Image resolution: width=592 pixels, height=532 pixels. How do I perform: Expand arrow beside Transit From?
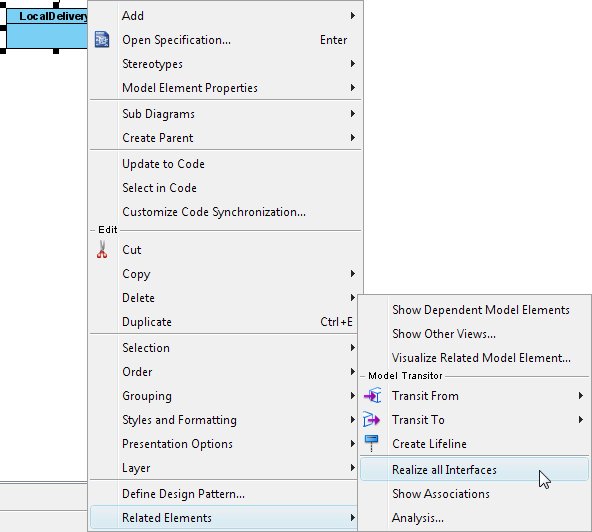581,396
